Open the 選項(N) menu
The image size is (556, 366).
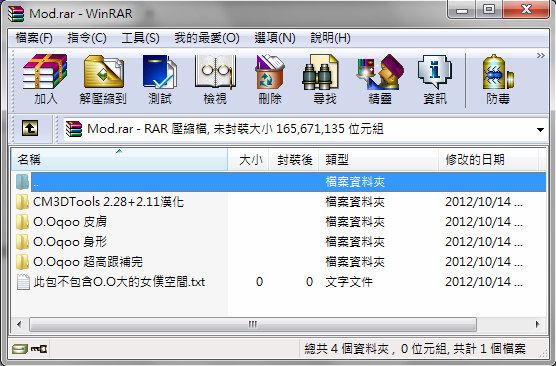pos(275,38)
